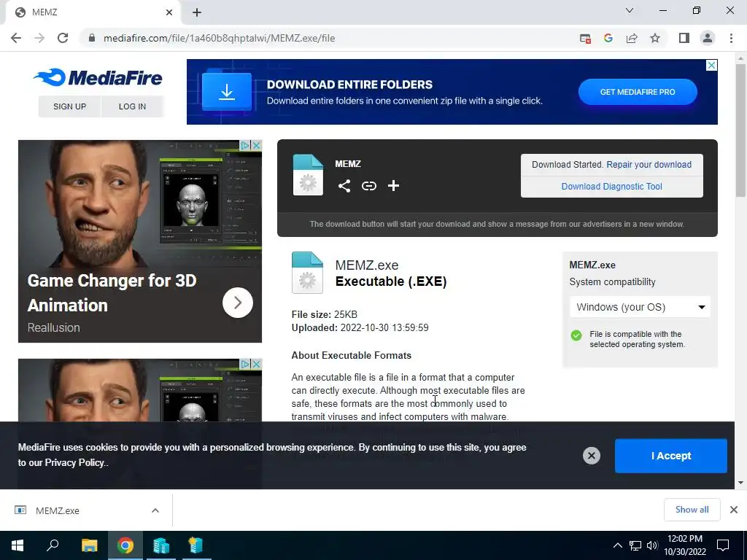The image size is (747, 560).
Task: Open a new browser tab
Action: click(197, 12)
